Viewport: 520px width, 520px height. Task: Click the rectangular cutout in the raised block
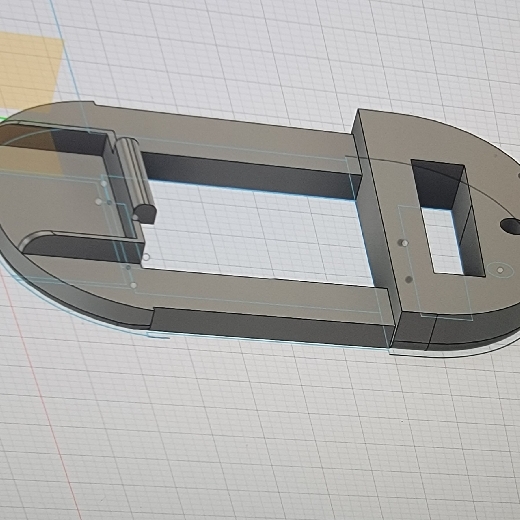[448, 217]
